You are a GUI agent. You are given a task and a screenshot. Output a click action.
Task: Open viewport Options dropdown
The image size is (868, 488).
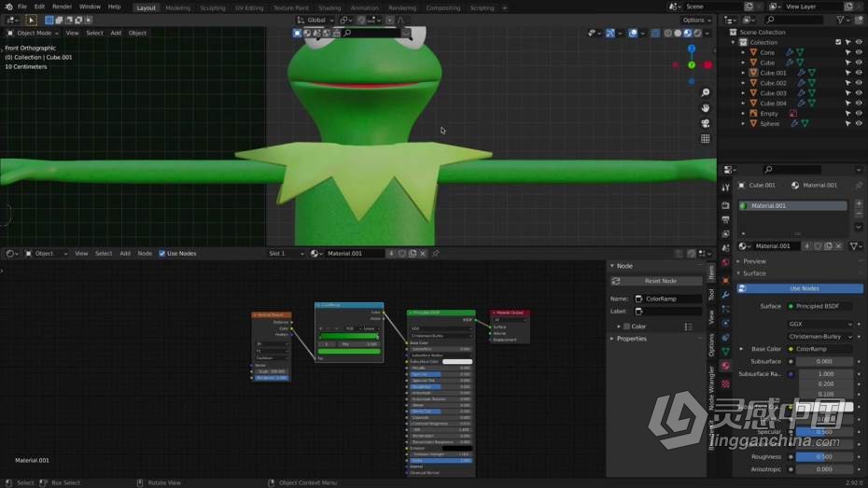696,20
